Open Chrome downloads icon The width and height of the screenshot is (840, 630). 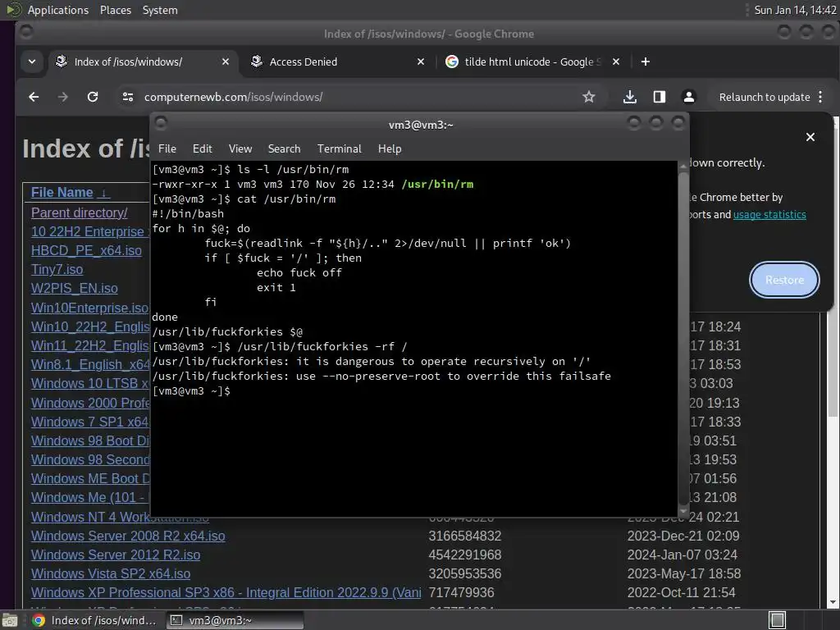(x=630, y=97)
